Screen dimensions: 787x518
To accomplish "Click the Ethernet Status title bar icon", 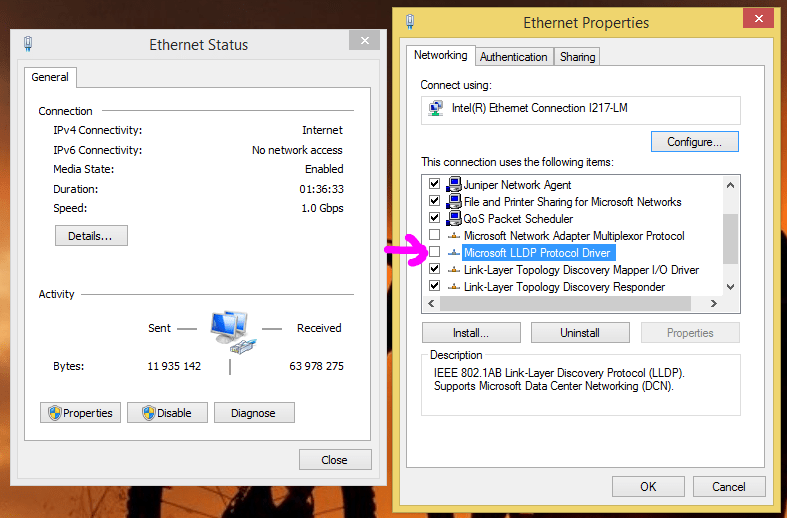I will 28,44.
